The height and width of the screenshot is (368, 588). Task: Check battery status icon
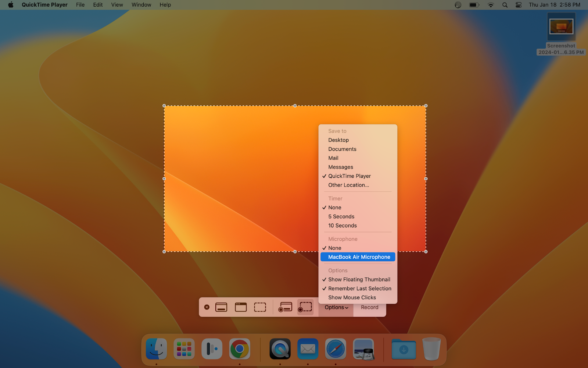[x=474, y=5]
